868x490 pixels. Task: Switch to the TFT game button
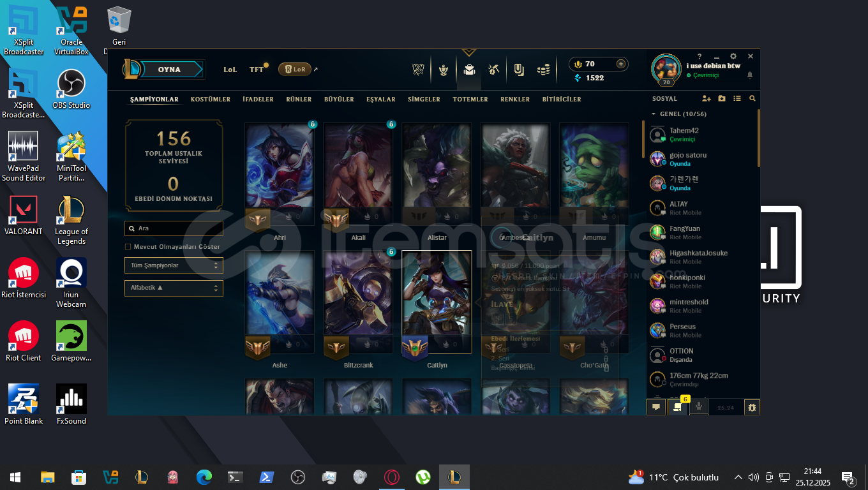[x=257, y=70]
